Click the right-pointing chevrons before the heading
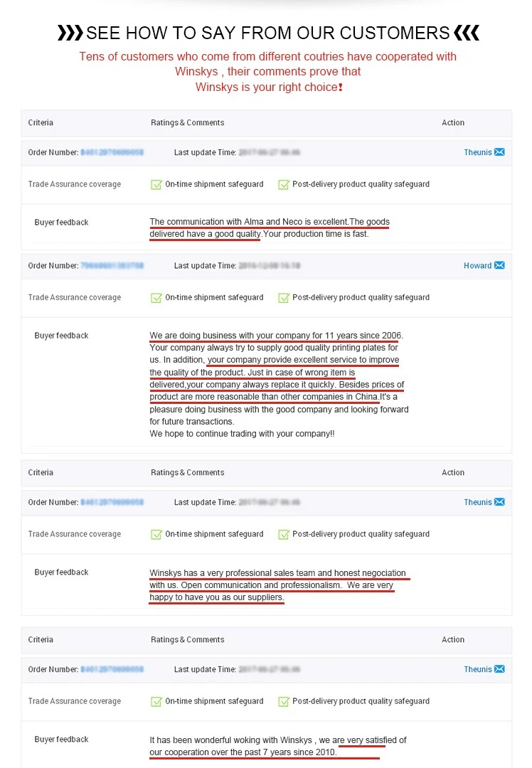This screenshot has width=532, height=768. pyautogui.click(x=70, y=33)
